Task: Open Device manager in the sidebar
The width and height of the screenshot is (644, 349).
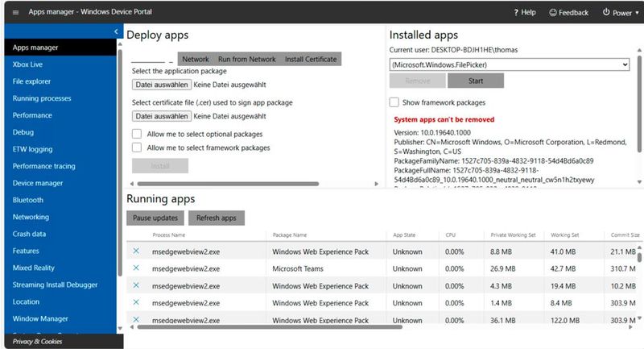Action: point(60,183)
